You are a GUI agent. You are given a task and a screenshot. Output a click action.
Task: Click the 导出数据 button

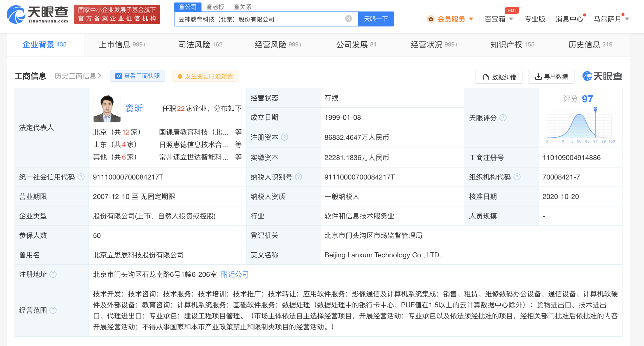(551, 77)
